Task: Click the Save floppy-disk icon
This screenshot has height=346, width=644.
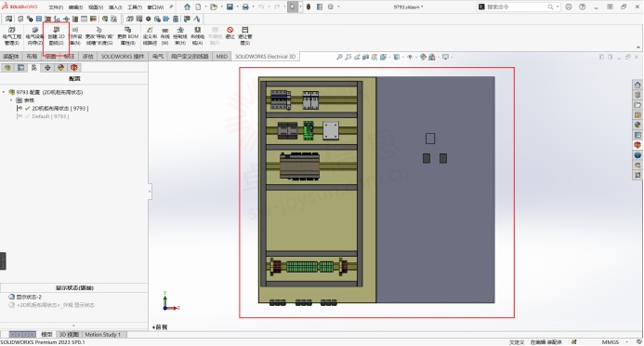Action: [x=230, y=7]
